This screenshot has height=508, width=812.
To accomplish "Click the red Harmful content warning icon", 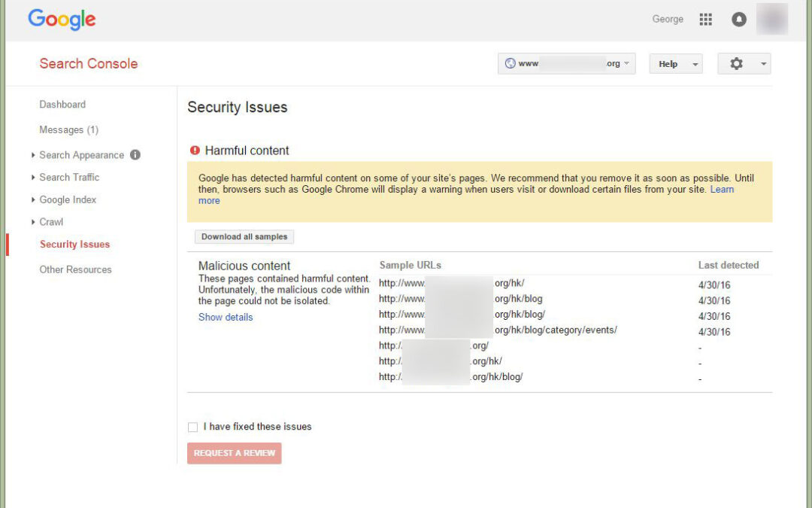I will (x=195, y=151).
